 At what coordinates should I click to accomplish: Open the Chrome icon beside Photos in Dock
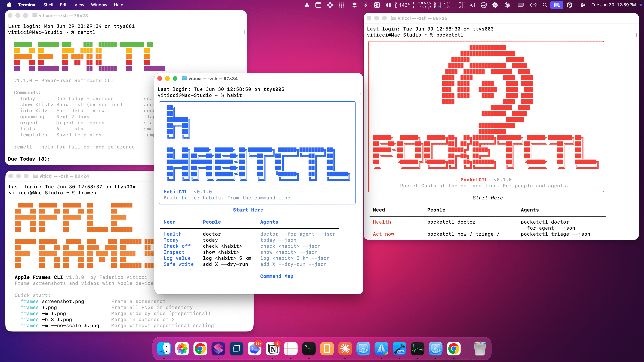(x=200, y=348)
